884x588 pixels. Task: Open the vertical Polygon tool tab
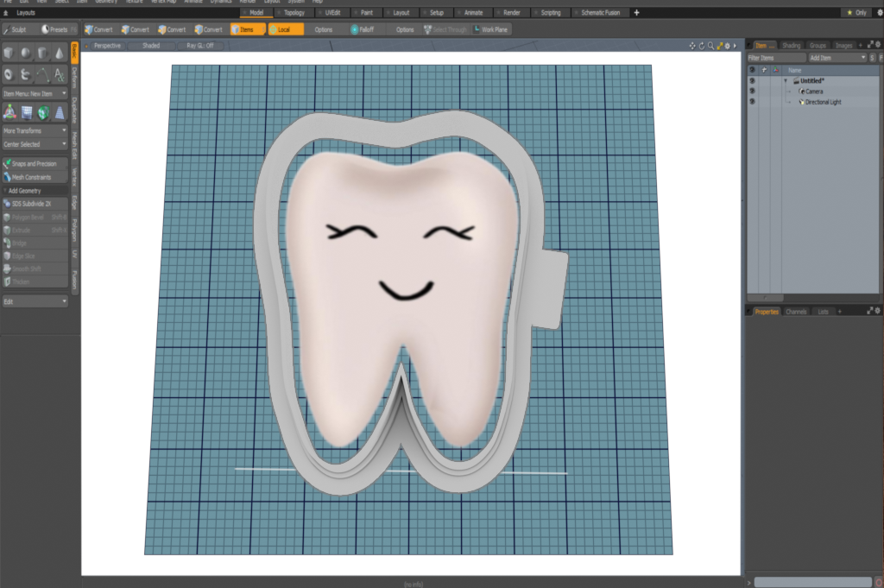click(74, 229)
